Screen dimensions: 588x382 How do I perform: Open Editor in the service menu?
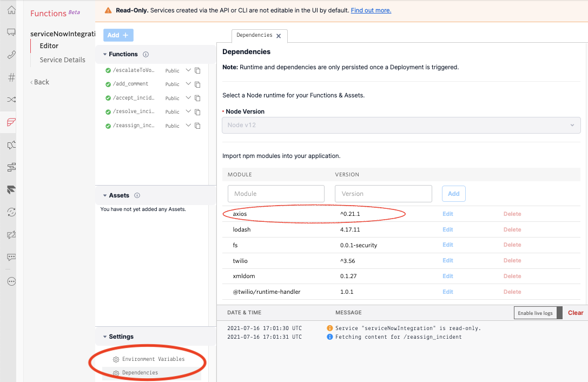point(49,46)
